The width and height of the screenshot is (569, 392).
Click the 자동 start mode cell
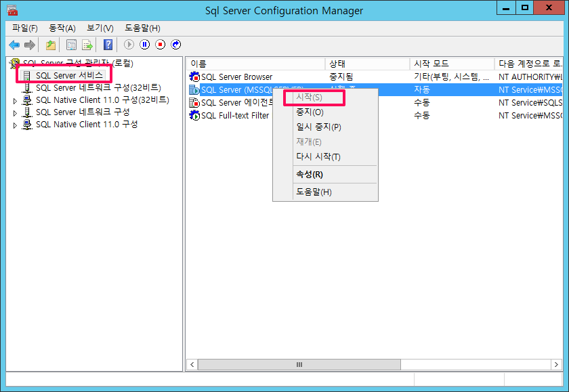coord(421,89)
